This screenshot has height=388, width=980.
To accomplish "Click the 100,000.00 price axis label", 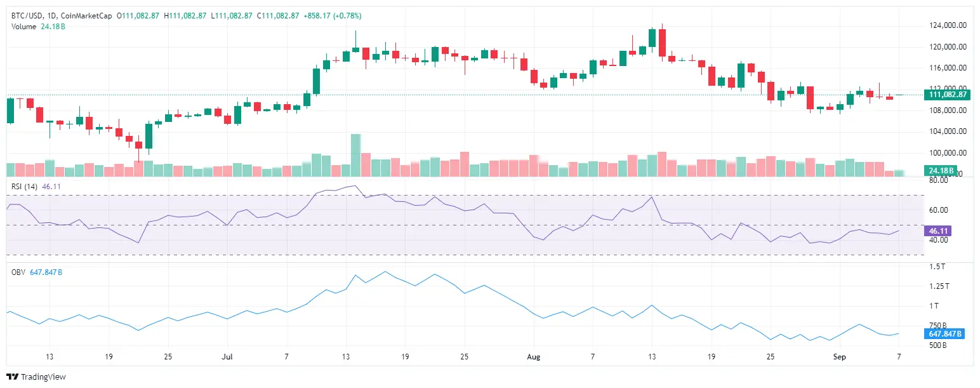I will click(948, 152).
